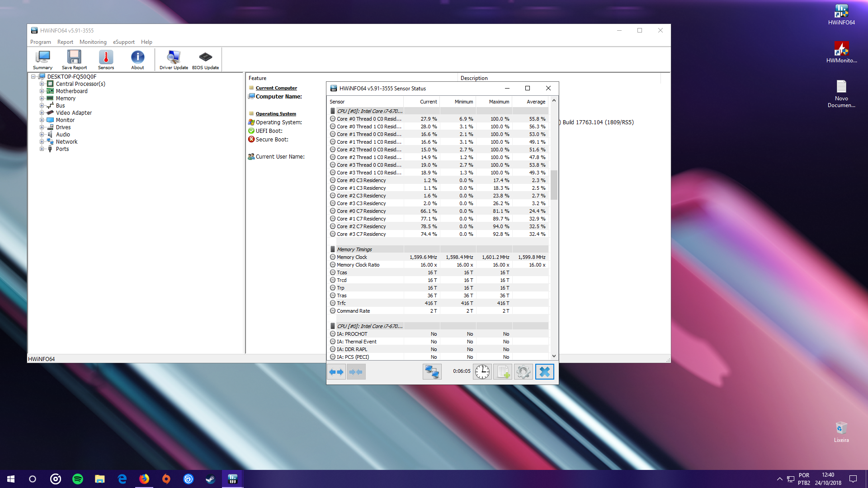Select the Novo Documento desktop file

(841, 94)
